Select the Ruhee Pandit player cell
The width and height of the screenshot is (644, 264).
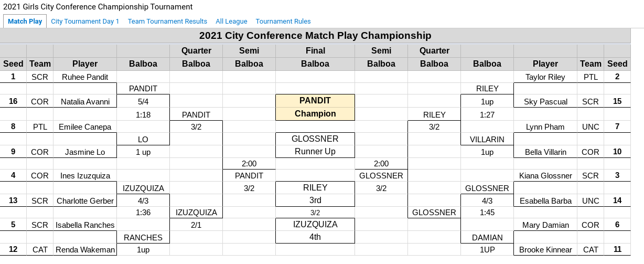[x=85, y=77]
